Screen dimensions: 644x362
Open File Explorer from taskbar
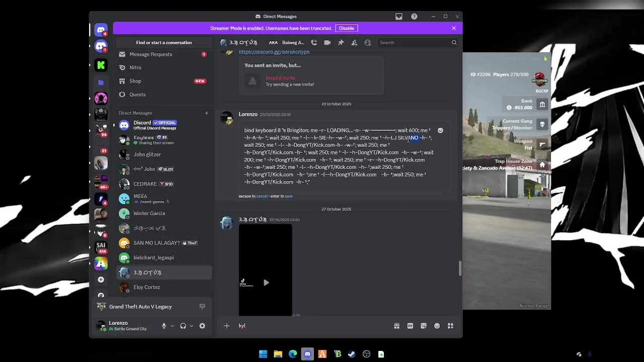point(278,354)
